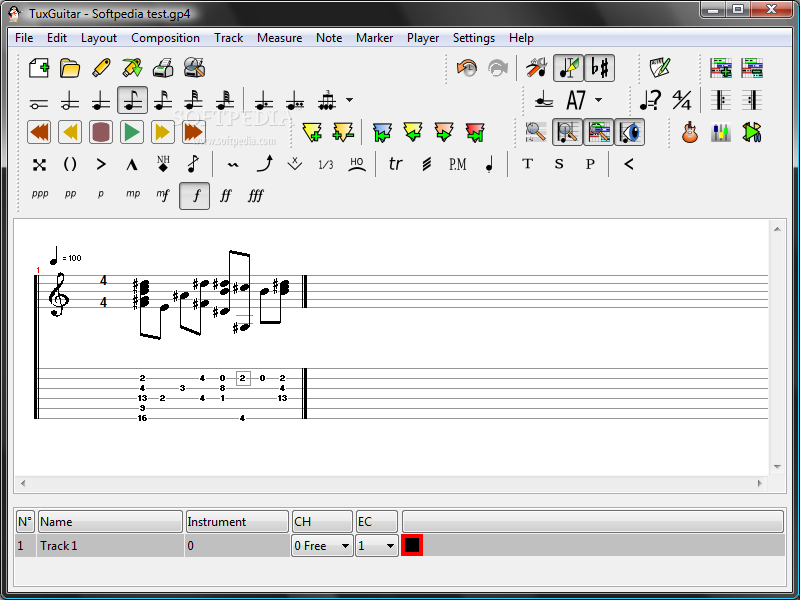Viewport: 800px width, 600px height.
Task: Open a file with the folder icon
Action: click(70, 68)
